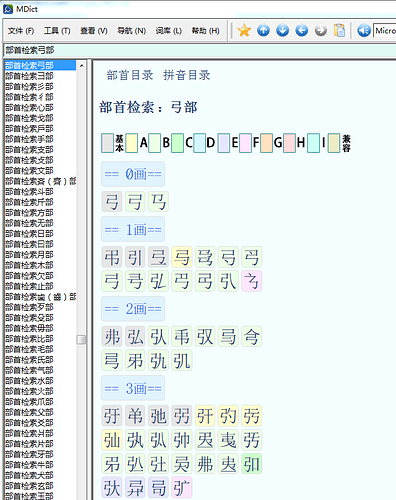Click the khaki 兼容 legend swatch

coord(334,143)
